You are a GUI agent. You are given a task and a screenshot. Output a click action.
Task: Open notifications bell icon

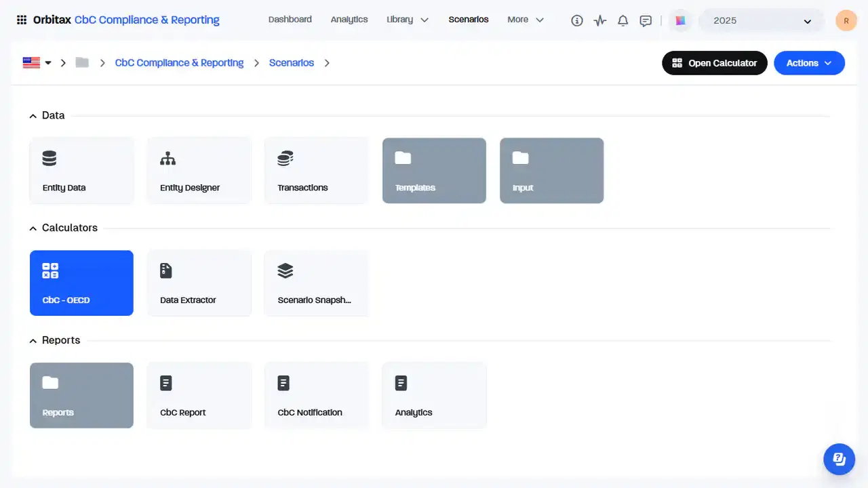[623, 20]
